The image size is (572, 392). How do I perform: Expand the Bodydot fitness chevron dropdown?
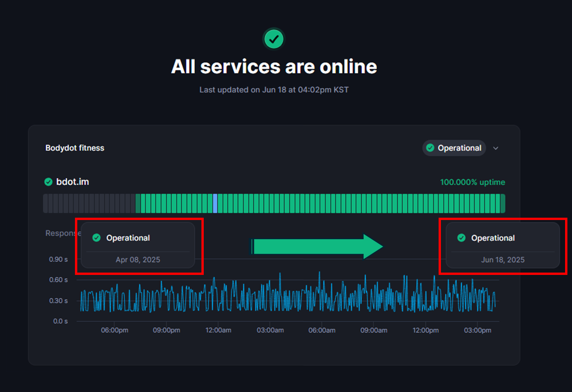(x=496, y=148)
